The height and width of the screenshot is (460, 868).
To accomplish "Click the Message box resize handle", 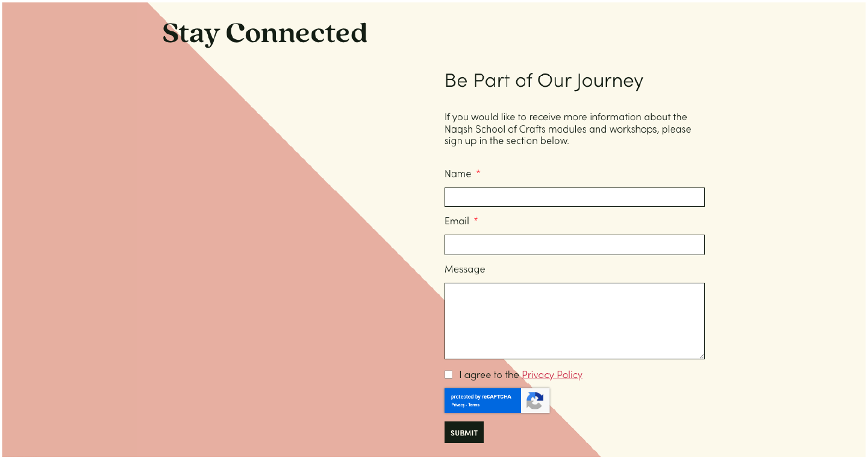I will click(x=701, y=356).
